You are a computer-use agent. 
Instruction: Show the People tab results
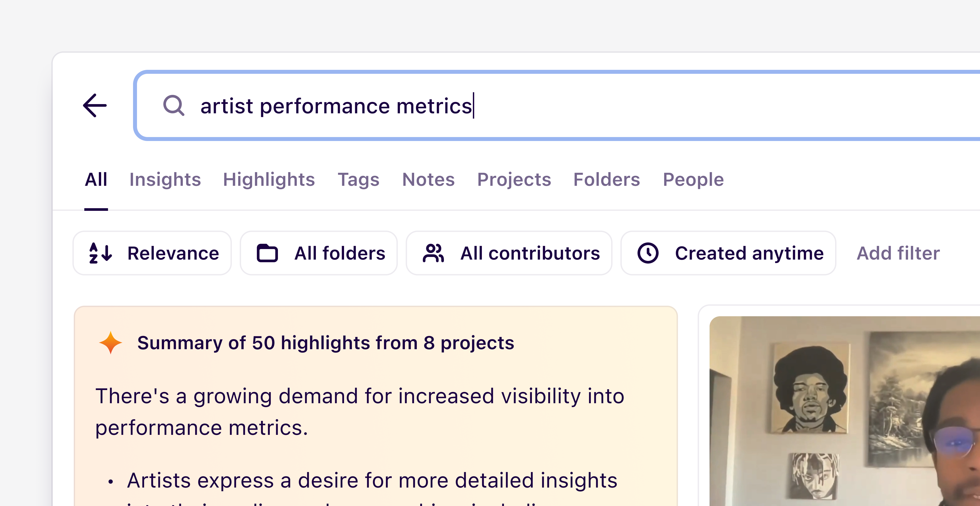pyautogui.click(x=693, y=179)
